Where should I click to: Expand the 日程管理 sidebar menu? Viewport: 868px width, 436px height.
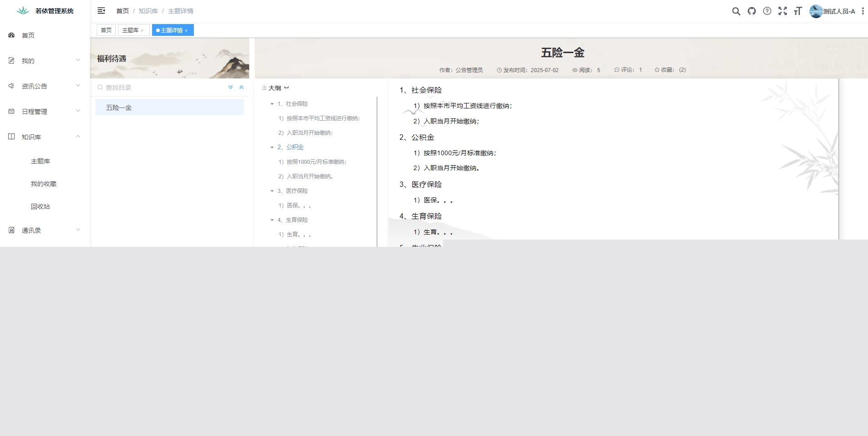coord(78,111)
